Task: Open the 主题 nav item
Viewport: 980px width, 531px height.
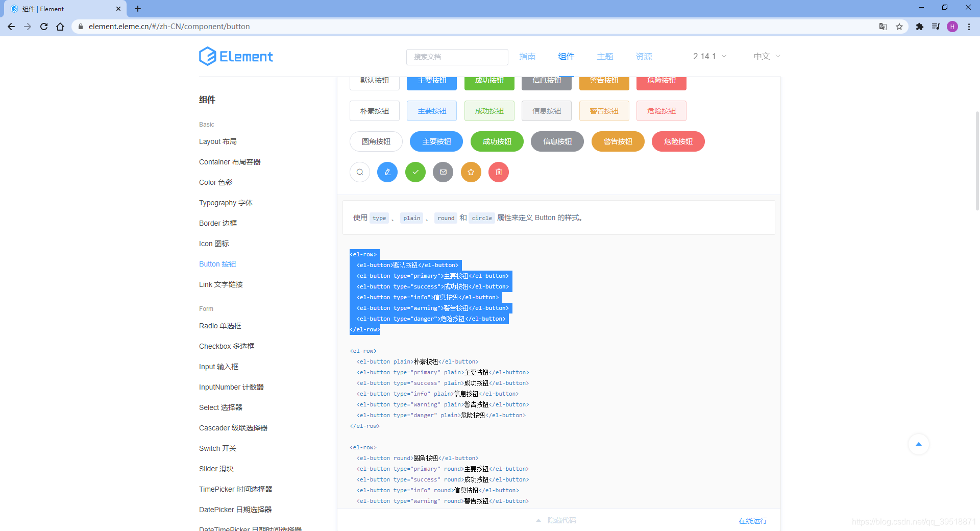Action: [605, 56]
